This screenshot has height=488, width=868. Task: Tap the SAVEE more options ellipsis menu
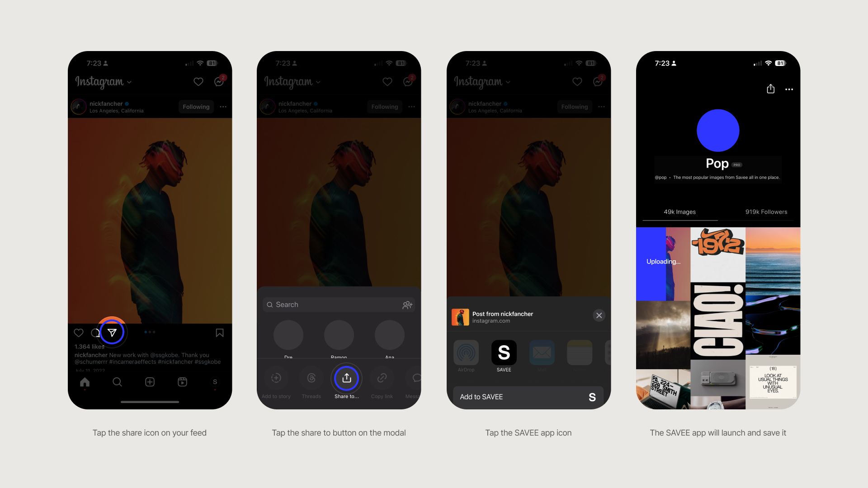click(x=789, y=89)
